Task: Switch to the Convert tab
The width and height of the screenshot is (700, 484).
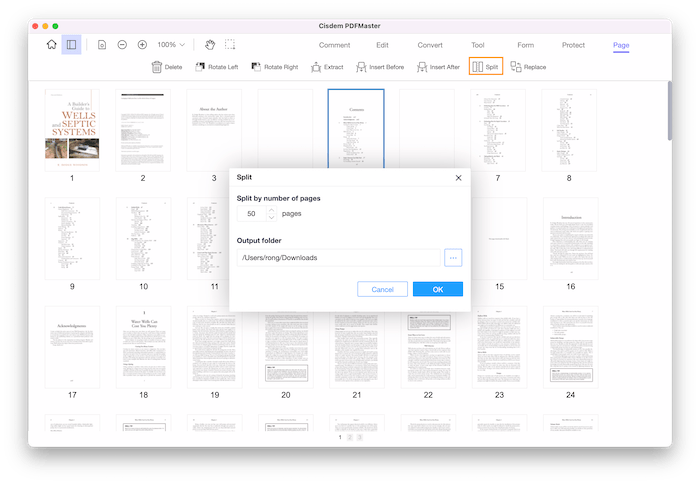Action: tap(430, 45)
